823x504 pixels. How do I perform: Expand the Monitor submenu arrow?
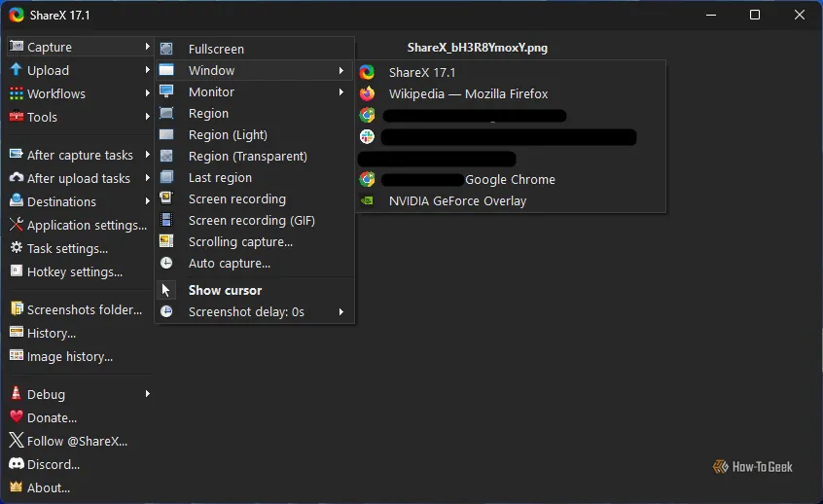click(x=341, y=92)
